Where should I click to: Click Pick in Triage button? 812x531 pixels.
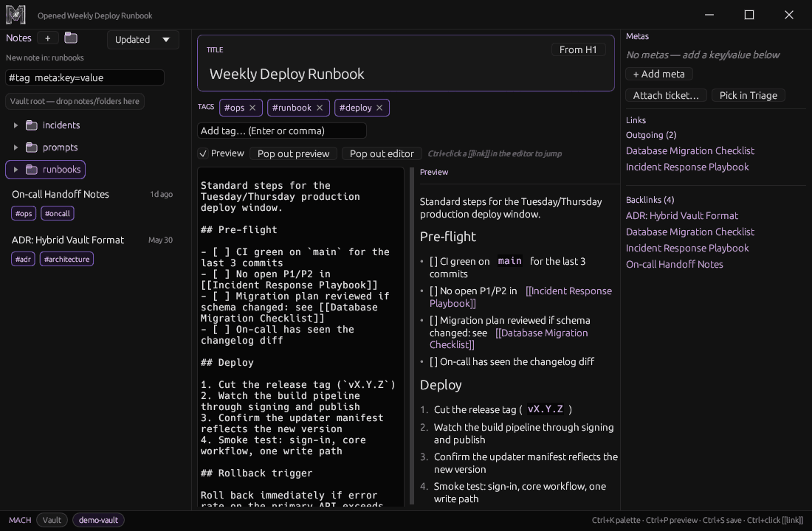tap(749, 95)
